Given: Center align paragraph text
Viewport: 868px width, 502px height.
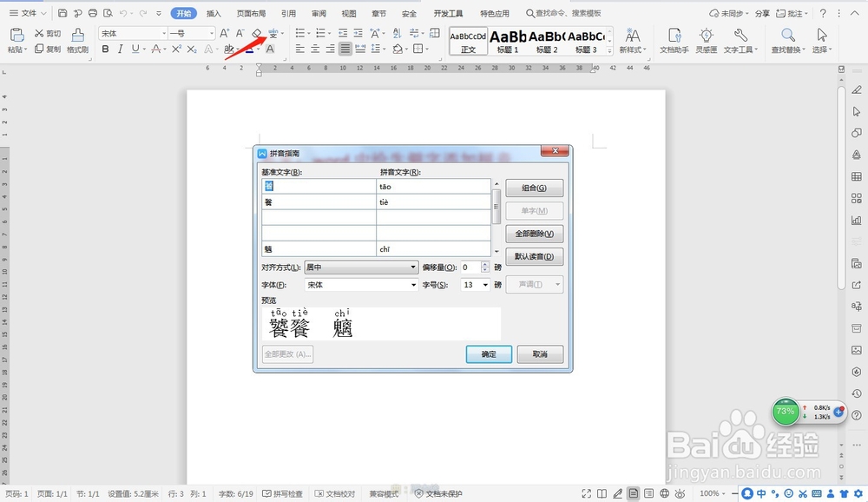Looking at the screenshot, I should pyautogui.click(x=315, y=49).
